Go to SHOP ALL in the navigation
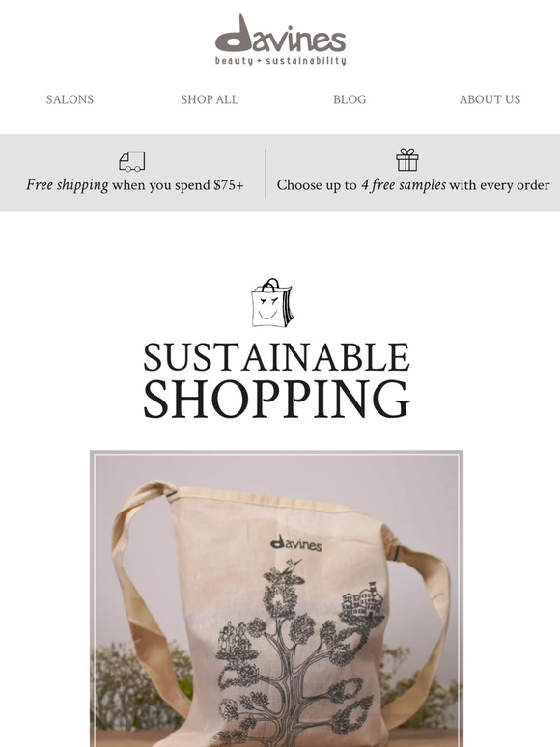 click(210, 99)
